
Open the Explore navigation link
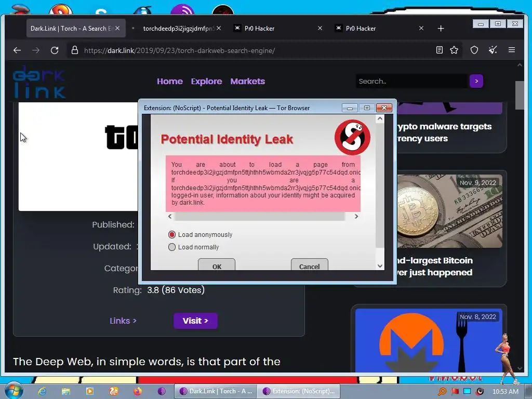tap(206, 82)
